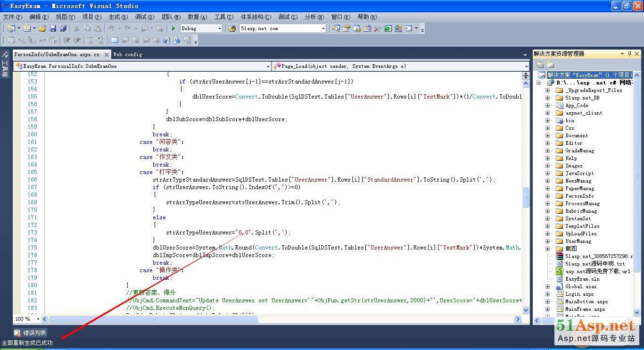Save the current file with the floppy icon
This screenshot has height=350, width=644.
(53, 28)
